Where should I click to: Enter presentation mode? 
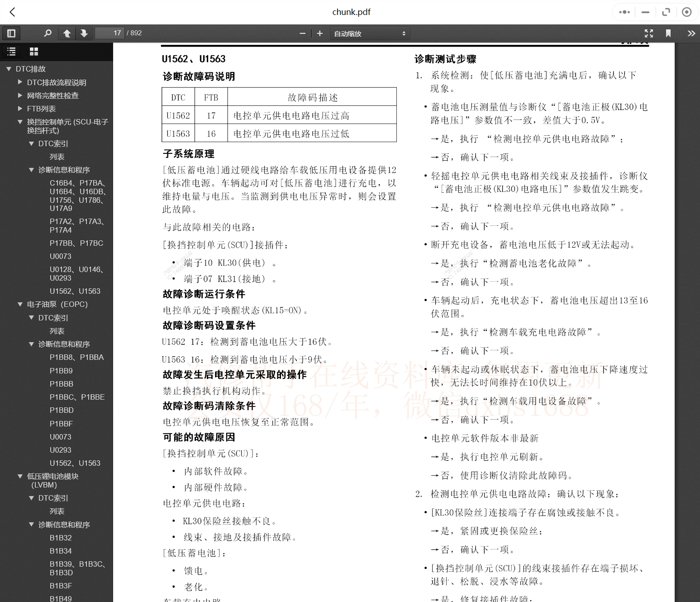[x=649, y=33]
